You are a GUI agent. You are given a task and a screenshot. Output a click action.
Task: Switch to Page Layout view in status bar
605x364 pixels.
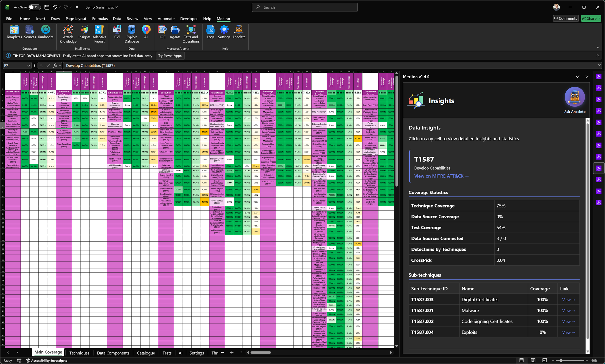click(533, 360)
